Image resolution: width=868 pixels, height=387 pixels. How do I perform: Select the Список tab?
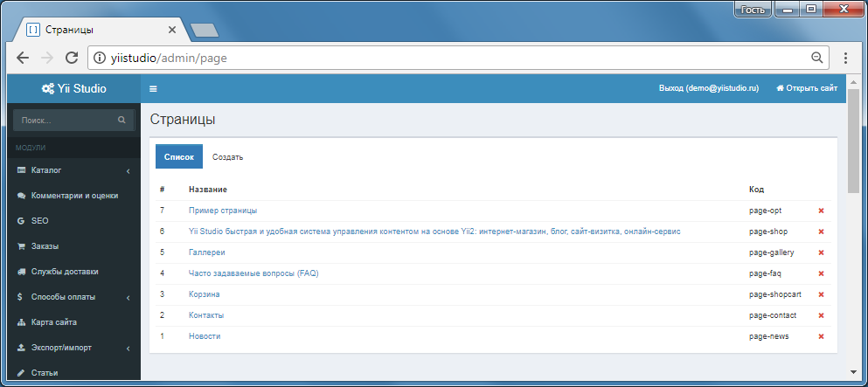179,157
